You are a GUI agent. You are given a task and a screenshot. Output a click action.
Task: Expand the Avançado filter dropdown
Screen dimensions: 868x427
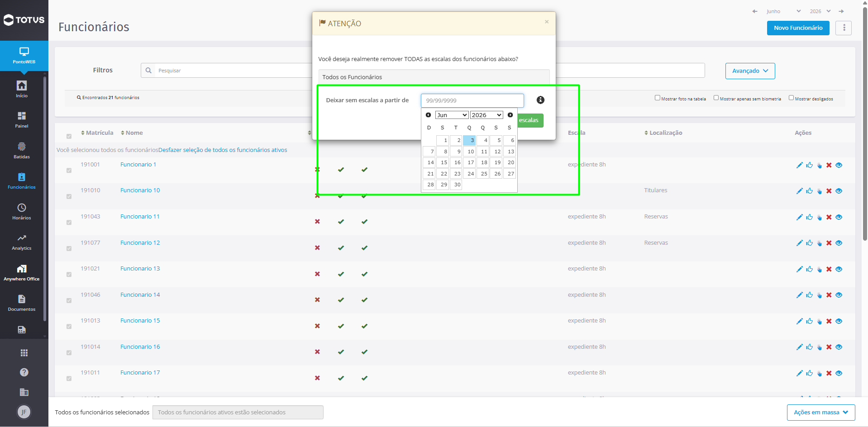[x=750, y=71]
